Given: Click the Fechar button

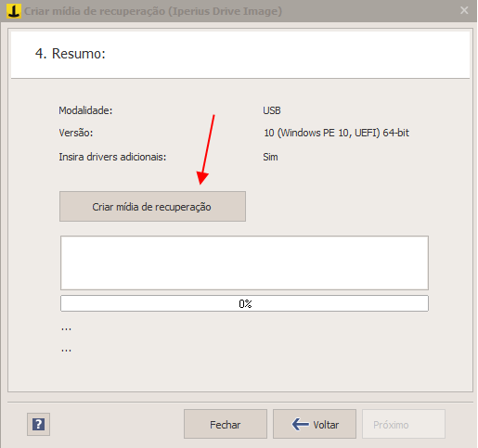Looking at the screenshot, I should (226, 424).
